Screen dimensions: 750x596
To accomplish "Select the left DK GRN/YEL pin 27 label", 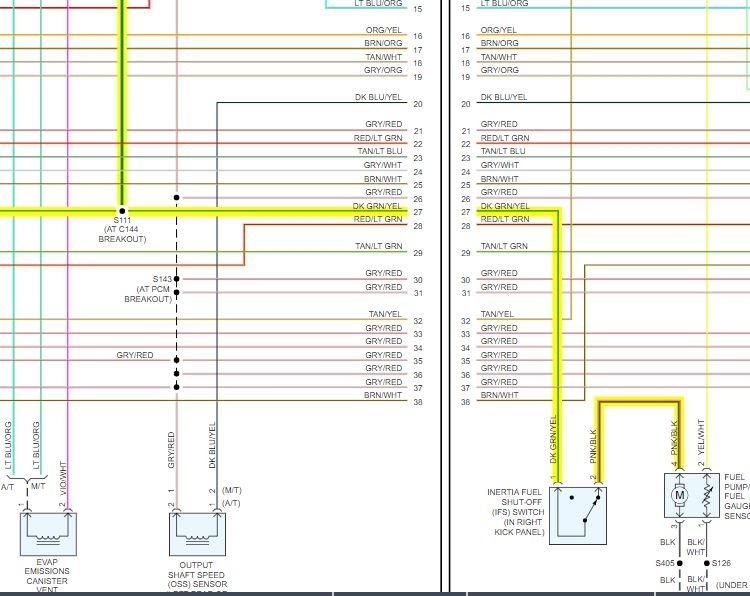I will (x=377, y=206).
